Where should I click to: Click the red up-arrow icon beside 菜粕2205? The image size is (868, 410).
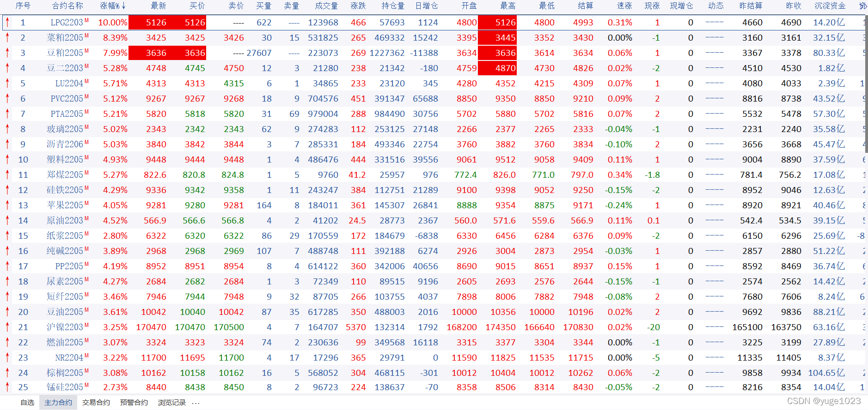(x=7, y=37)
